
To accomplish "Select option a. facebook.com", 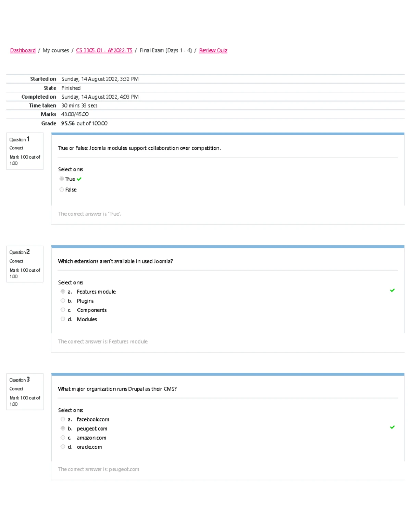I will [x=63, y=419].
